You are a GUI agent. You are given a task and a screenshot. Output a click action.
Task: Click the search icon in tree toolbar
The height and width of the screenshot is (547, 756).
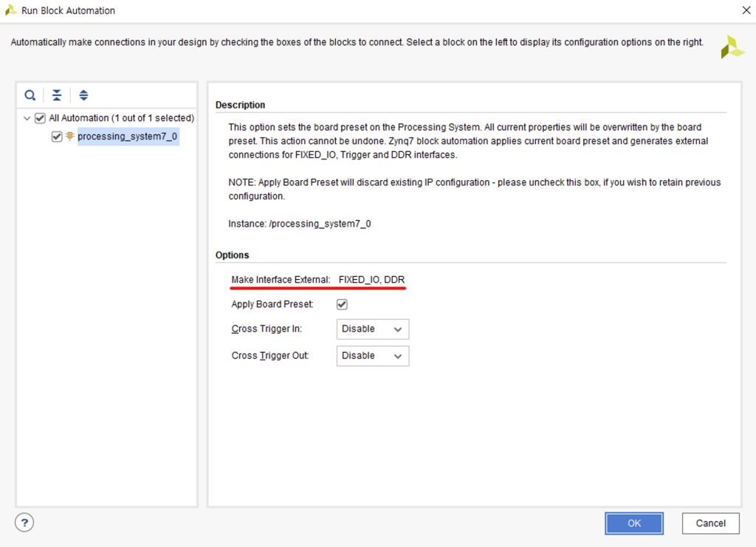[x=30, y=95]
